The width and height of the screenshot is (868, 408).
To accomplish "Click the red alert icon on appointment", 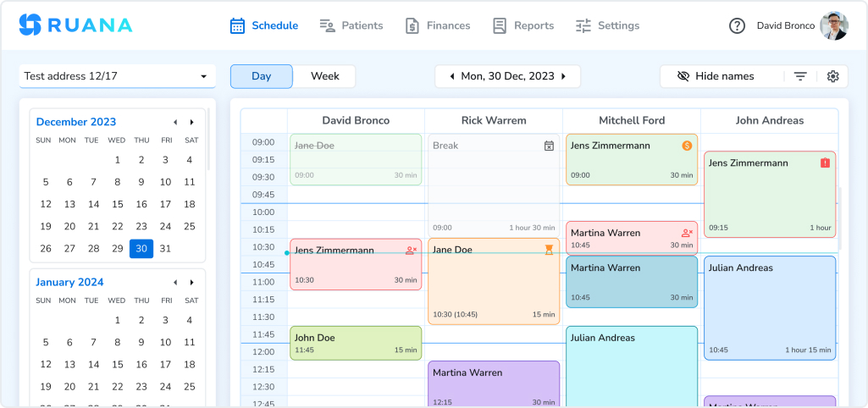I will (x=825, y=163).
